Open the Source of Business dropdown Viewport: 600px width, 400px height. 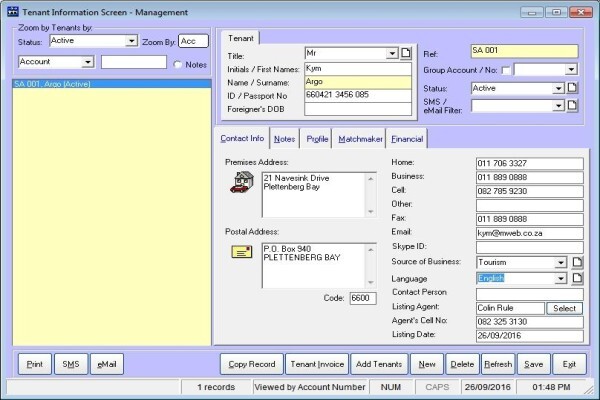click(561, 263)
